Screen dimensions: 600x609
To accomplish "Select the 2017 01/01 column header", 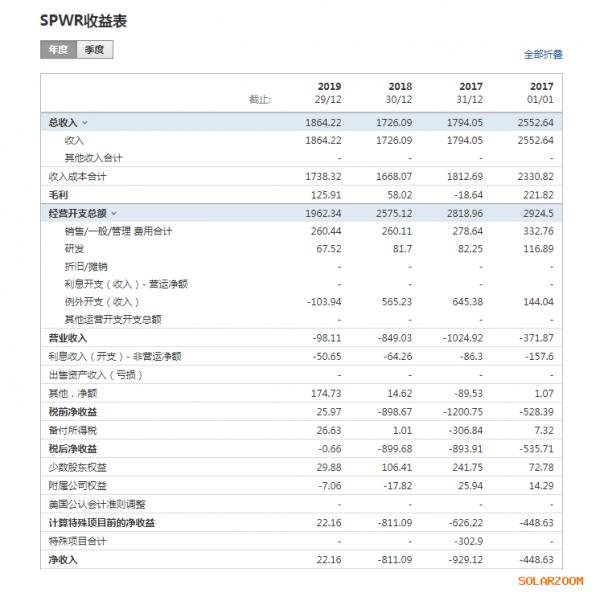I will pyautogui.click(x=540, y=93).
